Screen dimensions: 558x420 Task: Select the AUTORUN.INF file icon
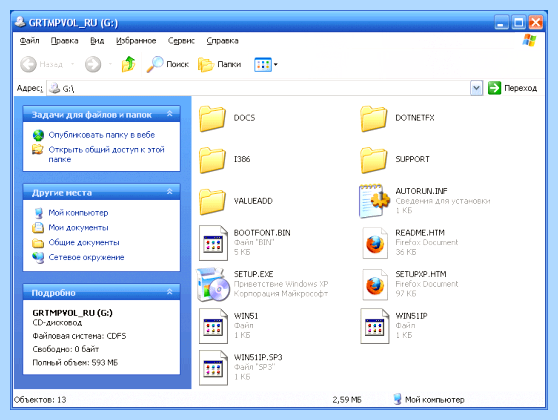tap(374, 201)
